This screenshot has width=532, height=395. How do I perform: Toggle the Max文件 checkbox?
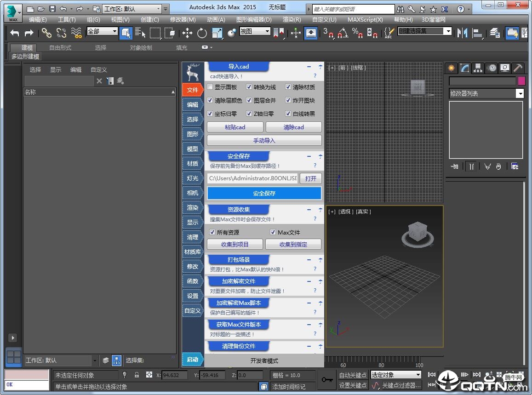coord(273,232)
